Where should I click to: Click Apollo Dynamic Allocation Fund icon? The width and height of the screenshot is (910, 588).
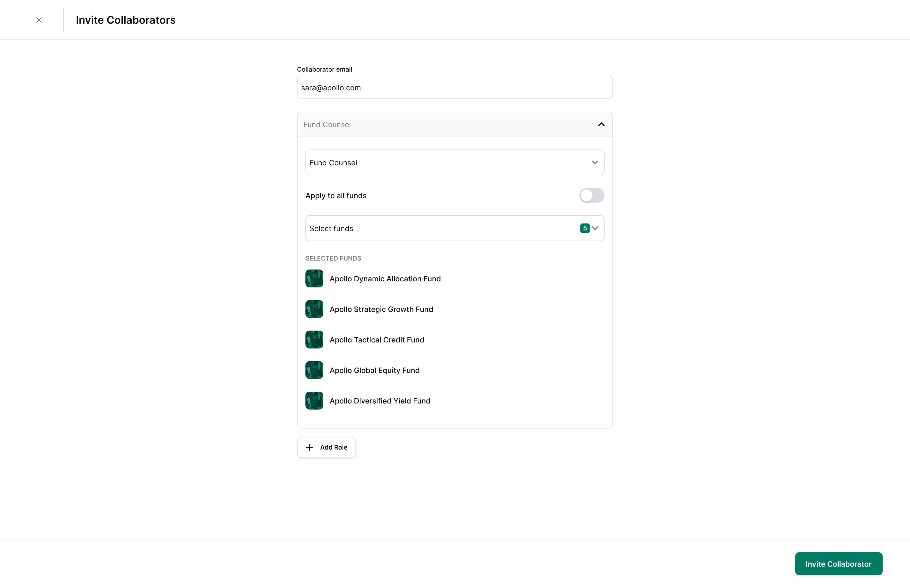pyautogui.click(x=314, y=279)
